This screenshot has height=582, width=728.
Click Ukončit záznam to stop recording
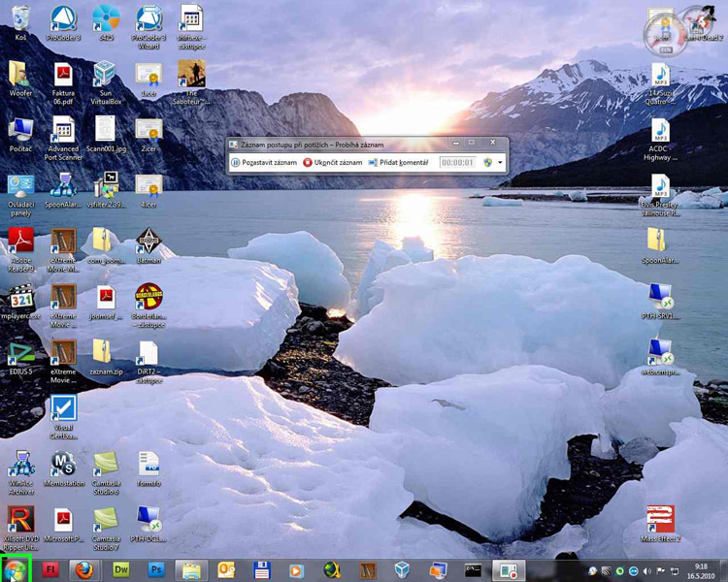pyautogui.click(x=333, y=163)
